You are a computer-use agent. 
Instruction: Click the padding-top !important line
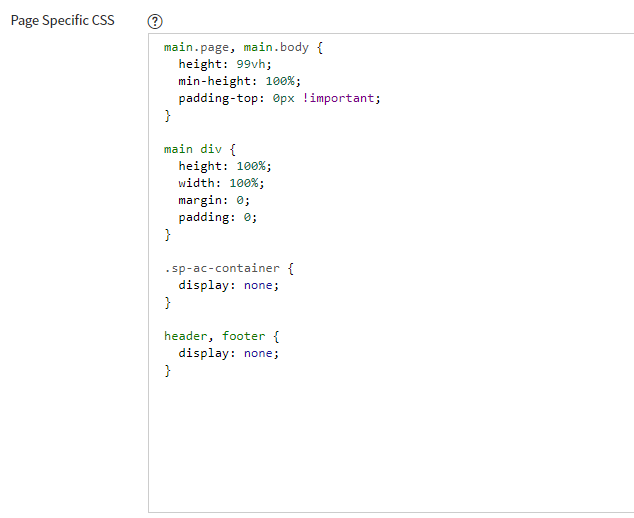pyautogui.click(x=279, y=98)
